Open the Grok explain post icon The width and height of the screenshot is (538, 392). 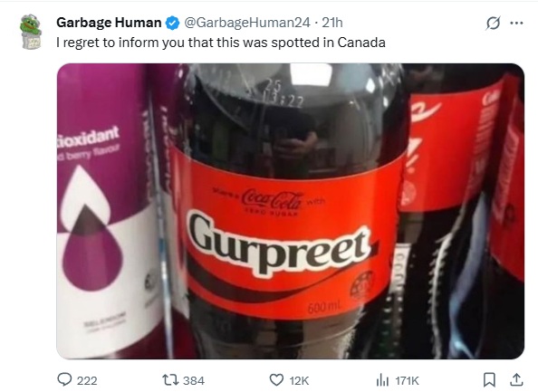[x=493, y=24]
